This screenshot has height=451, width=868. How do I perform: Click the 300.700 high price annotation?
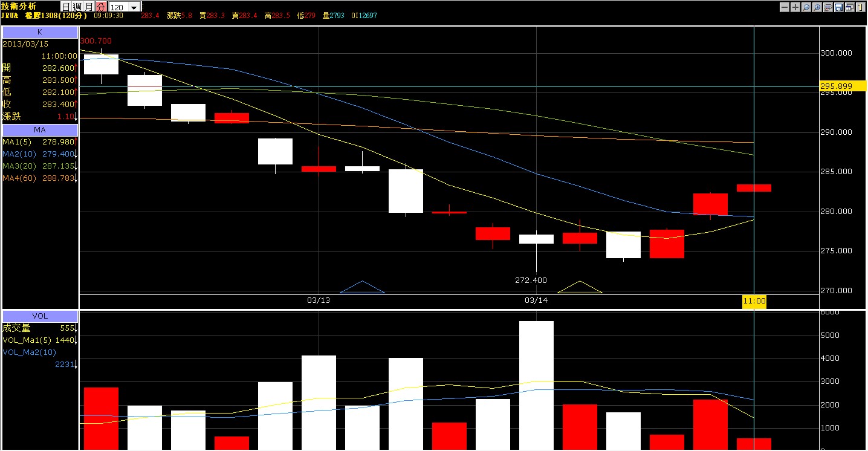[x=96, y=41]
